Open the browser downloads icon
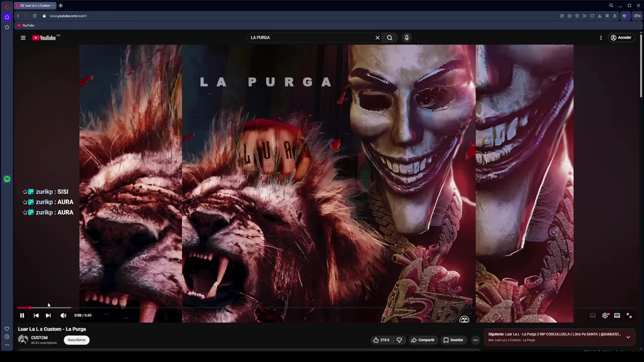 pyautogui.click(x=600, y=16)
